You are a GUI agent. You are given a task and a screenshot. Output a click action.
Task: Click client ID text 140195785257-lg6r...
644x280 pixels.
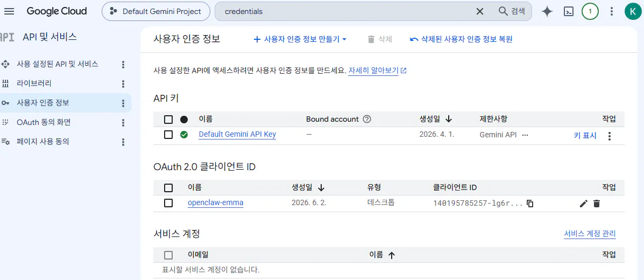[x=478, y=203]
